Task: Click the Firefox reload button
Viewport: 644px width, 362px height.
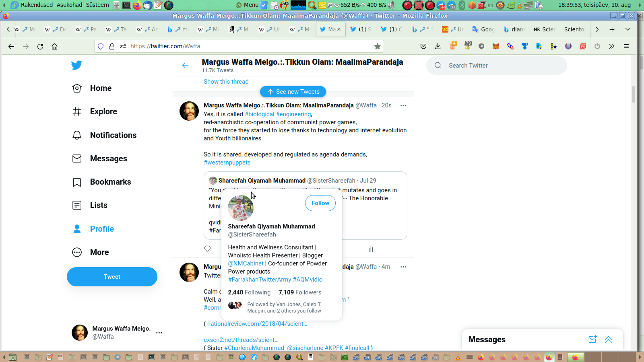Action: [x=40, y=46]
